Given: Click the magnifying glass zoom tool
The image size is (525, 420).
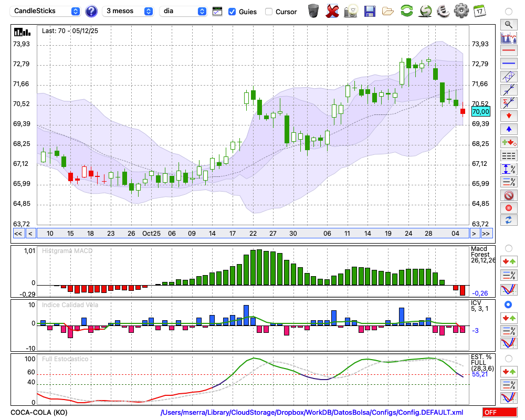Looking at the screenshot, I should pyautogui.click(x=508, y=24).
